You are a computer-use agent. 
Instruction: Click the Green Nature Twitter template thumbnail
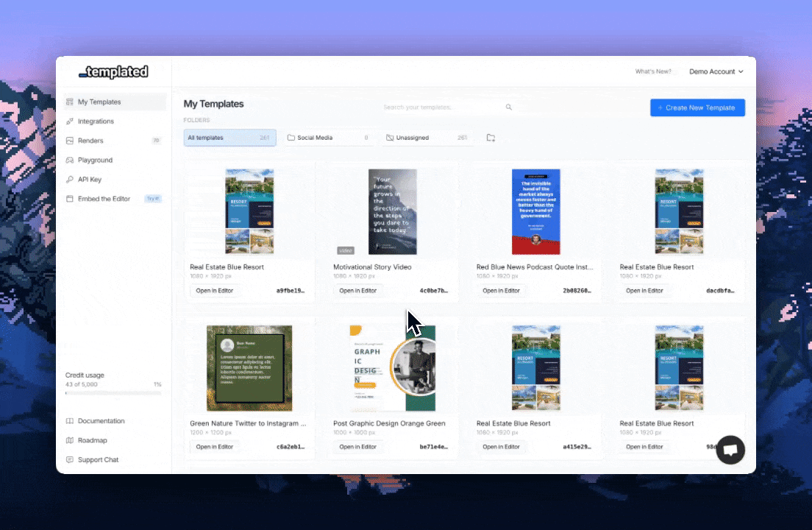coord(249,368)
